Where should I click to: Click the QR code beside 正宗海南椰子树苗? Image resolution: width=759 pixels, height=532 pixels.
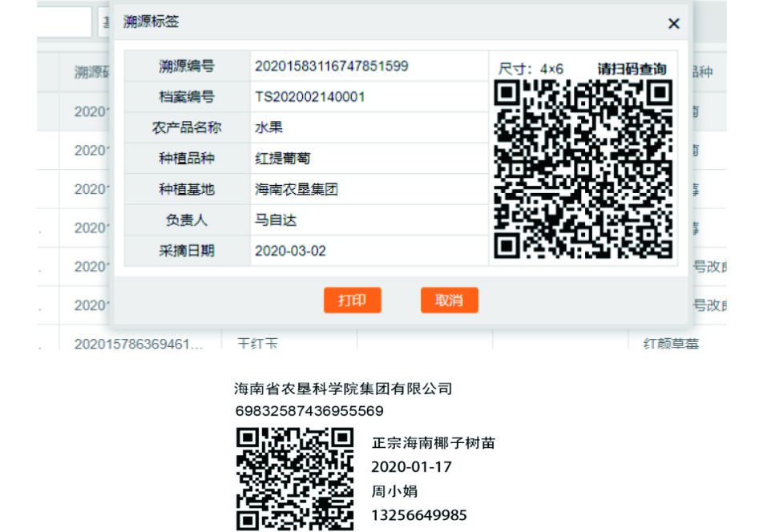[x=295, y=479]
